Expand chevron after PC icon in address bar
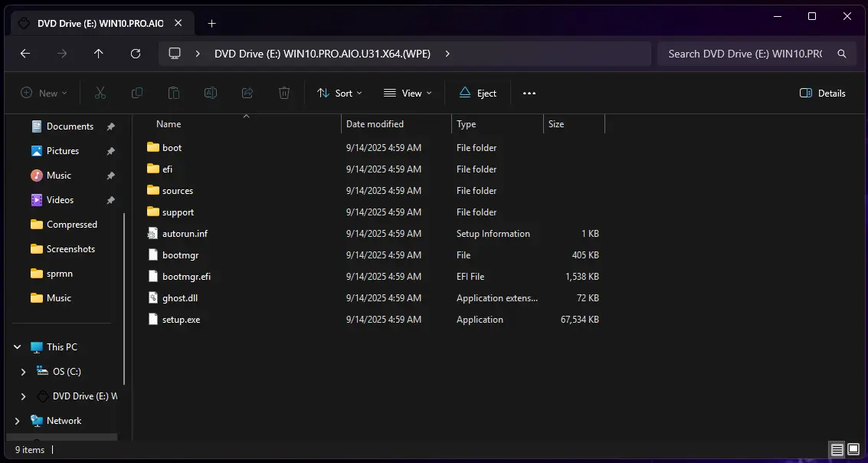 pyautogui.click(x=198, y=54)
